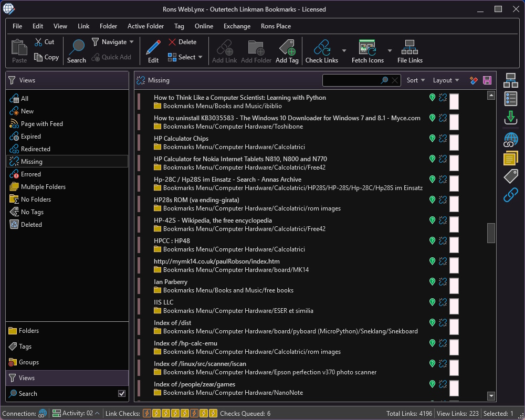Edit the link with pencil icon
525x420 pixels.
tap(153, 51)
